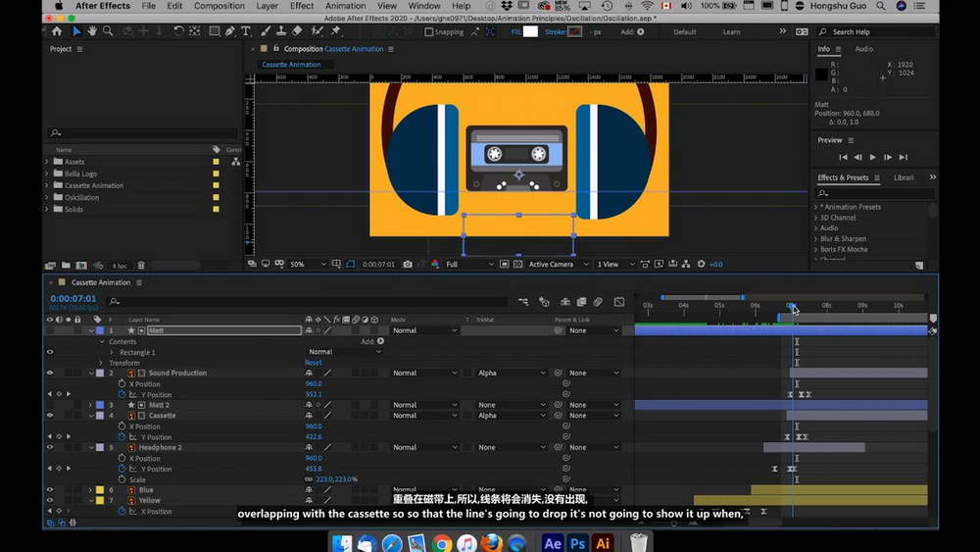Open the white Fill color swatch
980x552 pixels.
(x=530, y=32)
